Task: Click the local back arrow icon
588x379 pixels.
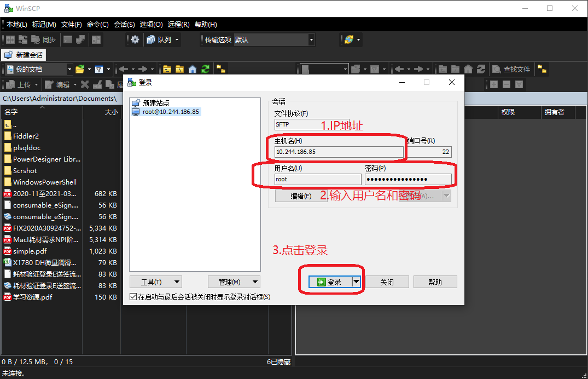Action: click(124, 69)
